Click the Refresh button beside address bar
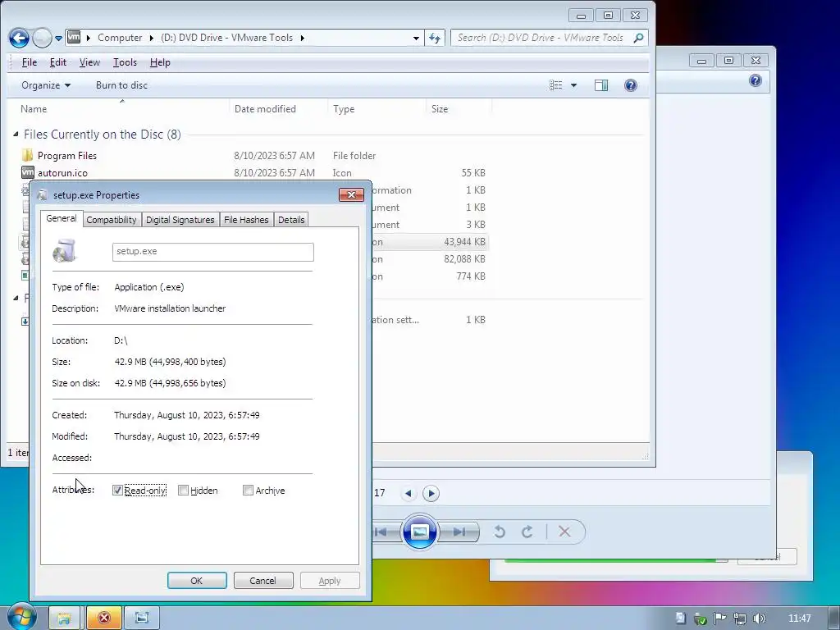 (435, 38)
